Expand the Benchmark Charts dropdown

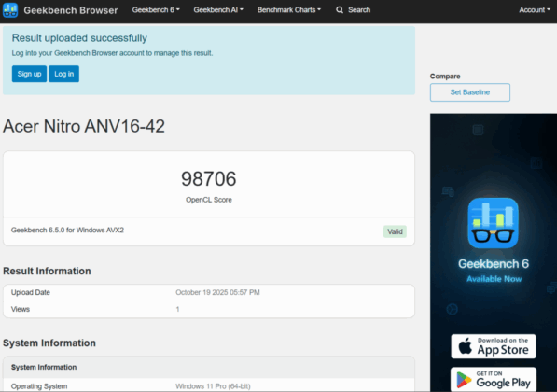click(289, 10)
